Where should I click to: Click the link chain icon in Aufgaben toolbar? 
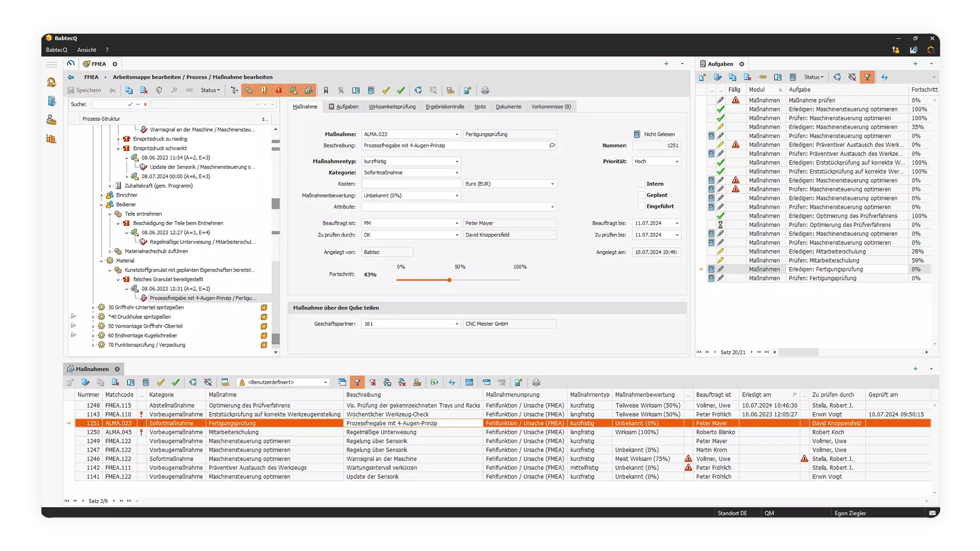(x=763, y=77)
